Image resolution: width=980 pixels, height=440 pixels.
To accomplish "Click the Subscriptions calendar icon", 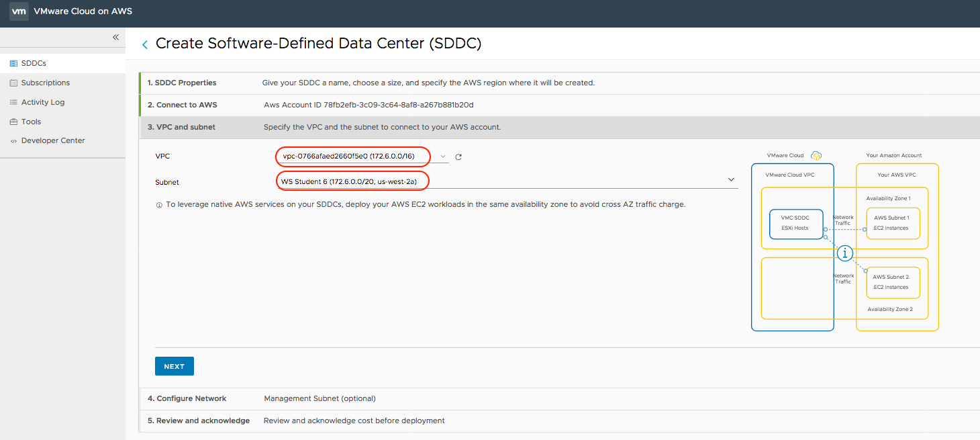I will [13, 83].
